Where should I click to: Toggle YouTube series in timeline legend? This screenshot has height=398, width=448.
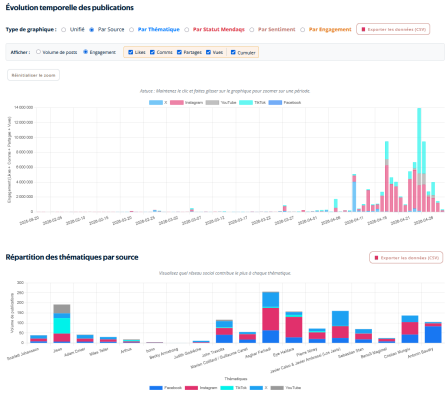[x=221, y=103]
